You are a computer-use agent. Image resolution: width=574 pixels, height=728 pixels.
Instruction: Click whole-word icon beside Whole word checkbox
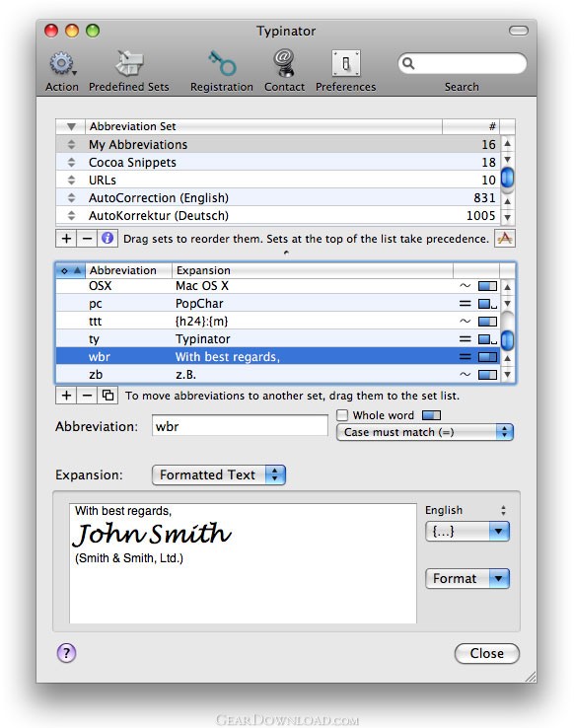[x=431, y=415]
